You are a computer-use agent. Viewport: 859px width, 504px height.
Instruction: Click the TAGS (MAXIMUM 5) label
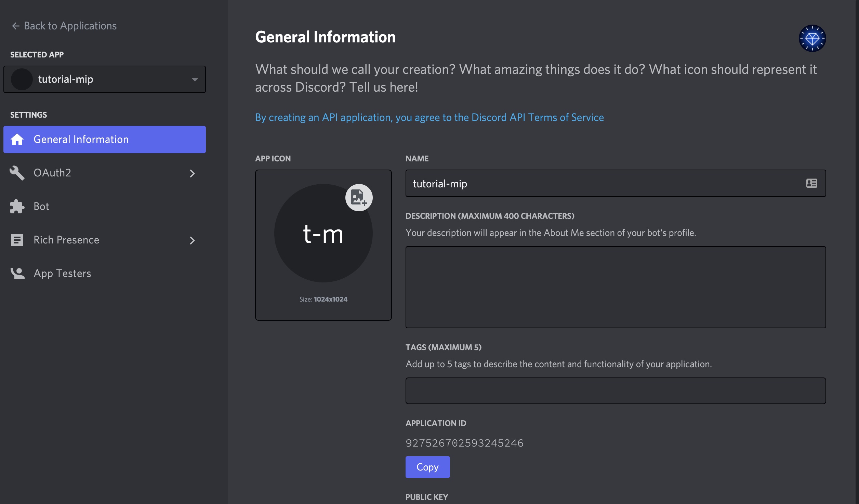[x=444, y=347]
